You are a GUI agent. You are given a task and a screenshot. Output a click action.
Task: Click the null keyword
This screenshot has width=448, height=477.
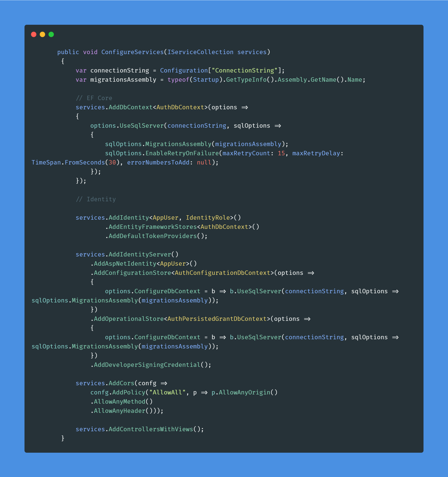(x=204, y=163)
